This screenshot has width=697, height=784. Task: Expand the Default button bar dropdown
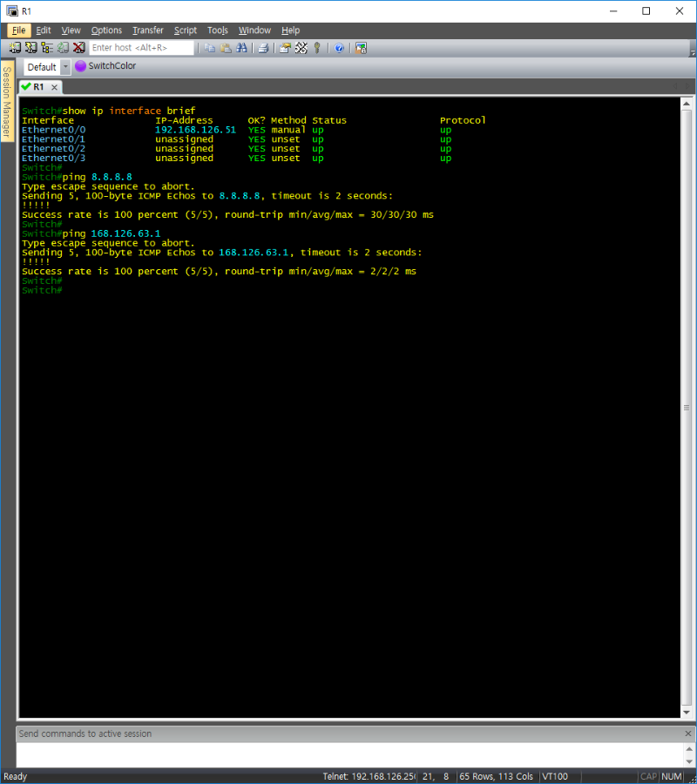65,67
